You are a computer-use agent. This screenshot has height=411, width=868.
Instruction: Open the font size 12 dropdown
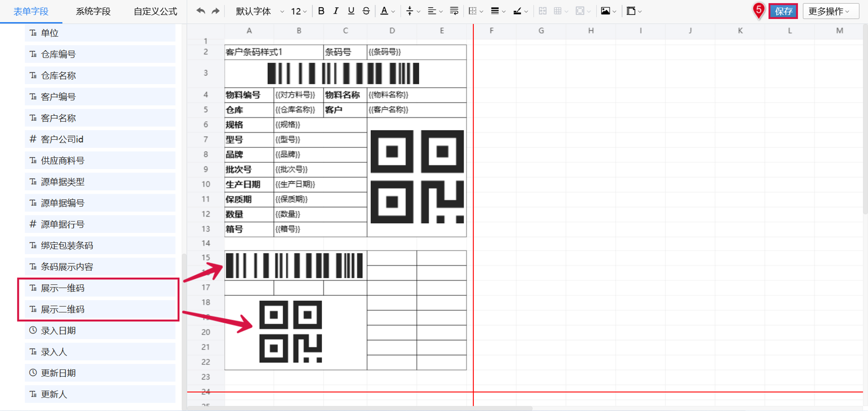pyautogui.click(x=298, y=11)
